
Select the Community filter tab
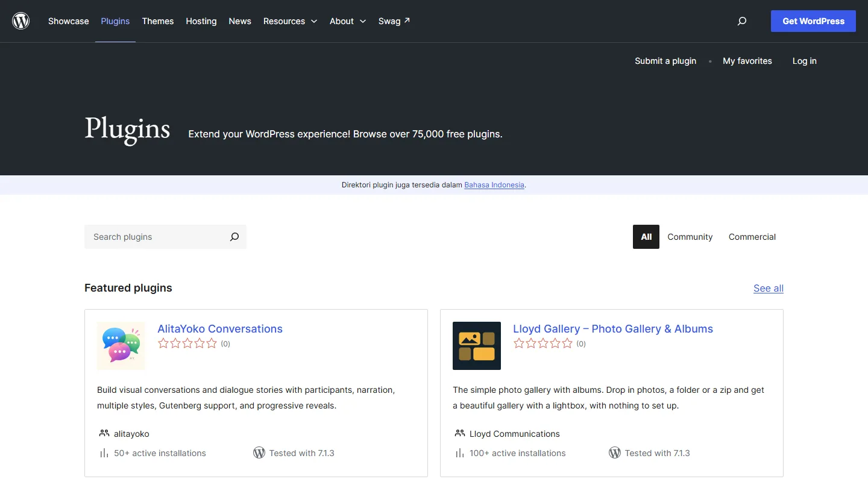click(690, 237)
